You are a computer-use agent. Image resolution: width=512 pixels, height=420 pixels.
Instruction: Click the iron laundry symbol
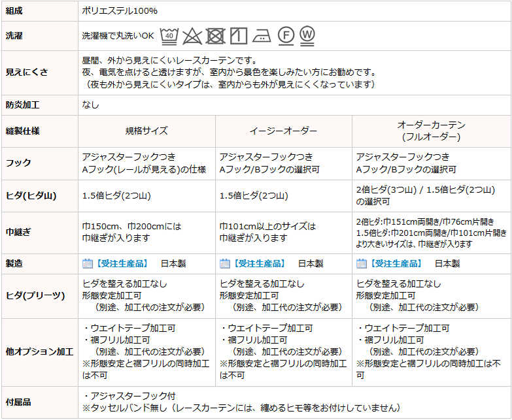coord(262,35)
